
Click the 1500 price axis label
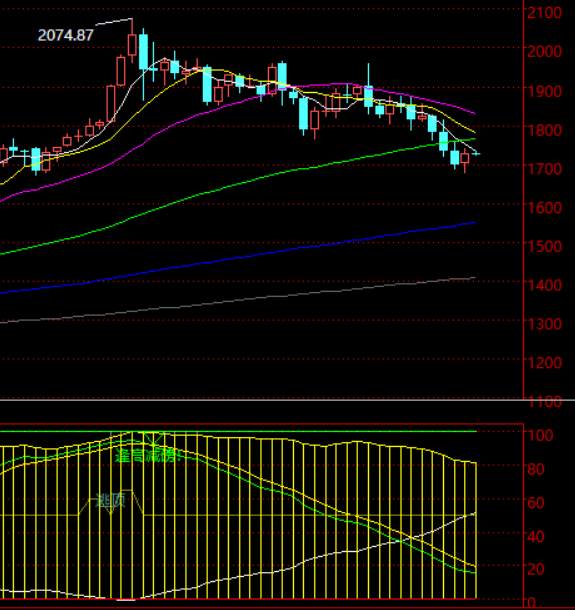(544, 246)
